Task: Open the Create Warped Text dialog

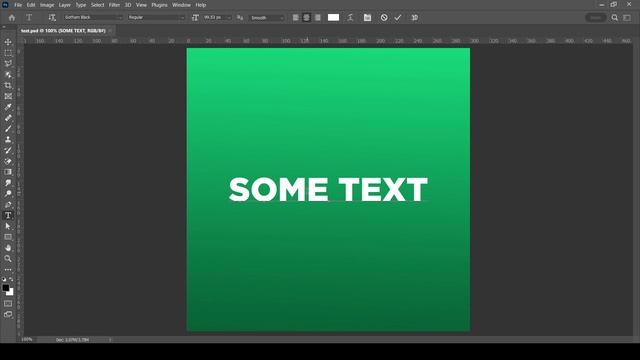Action: 350,18
